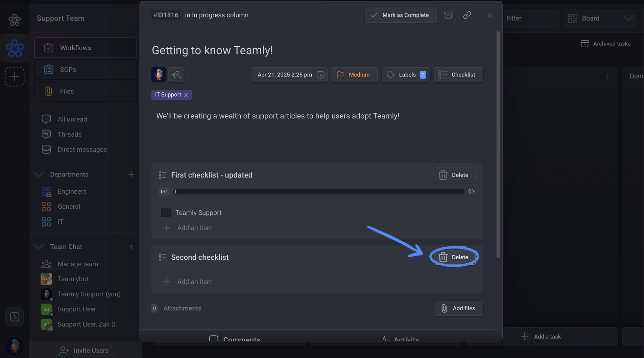
Task: Go to All unread messages
Action: (72, 119)
